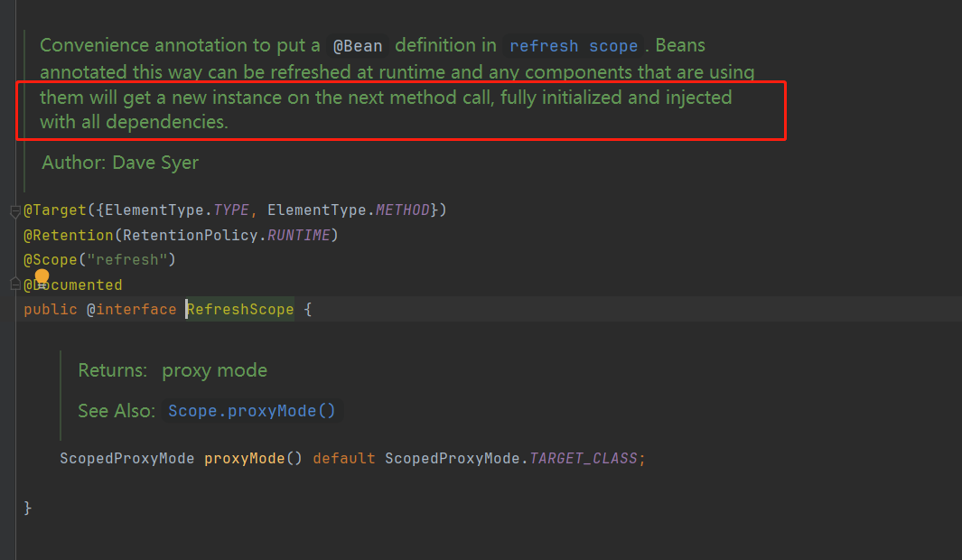The width and height of the screenshot is (962, 560).
Task: Click the @Target annotation
Action: click(x=54, y=210)
